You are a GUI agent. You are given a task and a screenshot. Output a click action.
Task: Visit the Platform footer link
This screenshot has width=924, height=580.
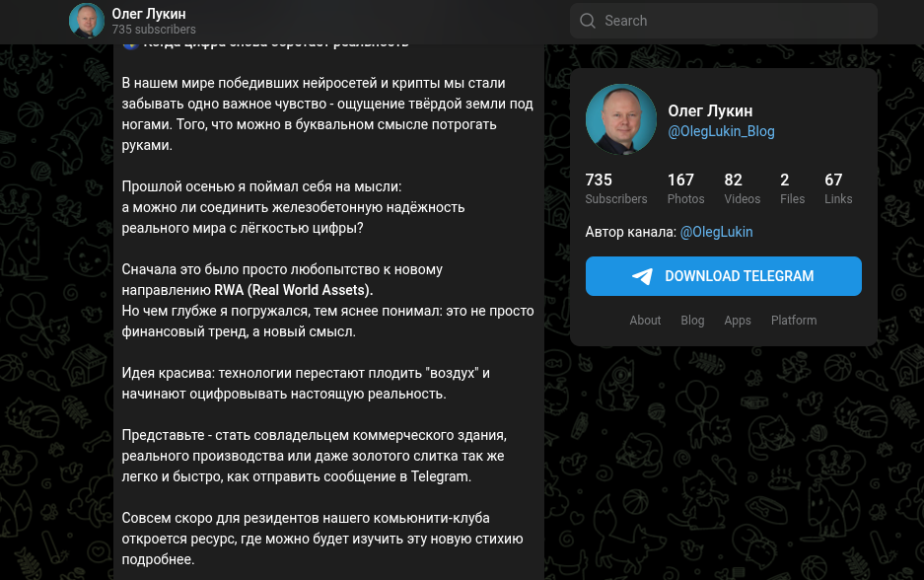(x=793, y=321)
